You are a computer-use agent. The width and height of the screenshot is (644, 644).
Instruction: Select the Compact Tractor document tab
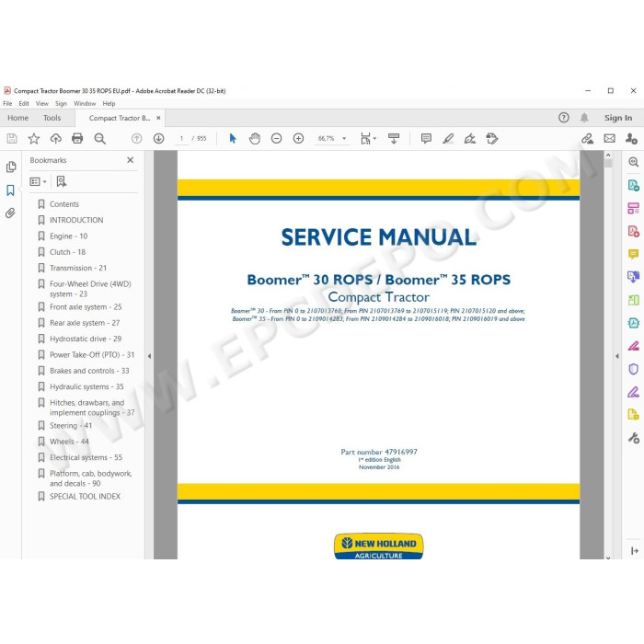click(x=120, y=118)
